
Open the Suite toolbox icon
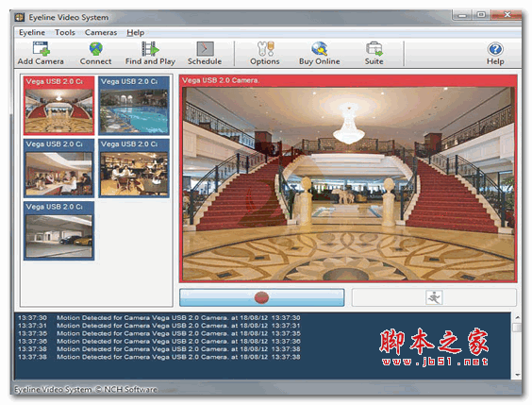(374, 48)
